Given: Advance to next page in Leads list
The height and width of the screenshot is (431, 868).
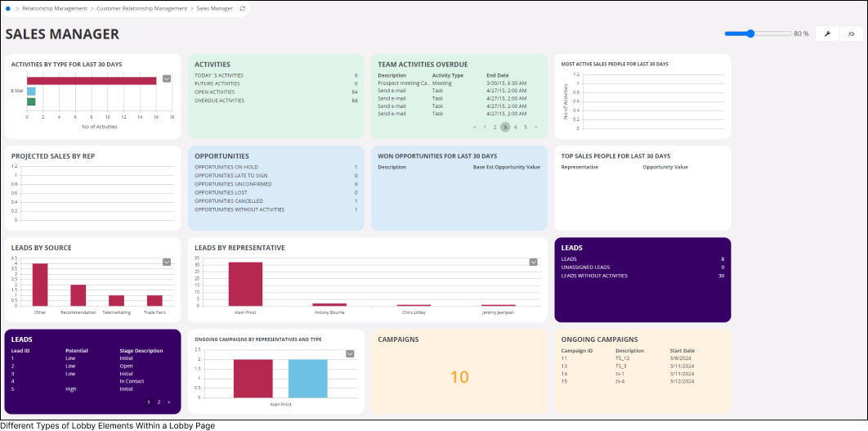Looking at the screenshot, I should coord(169,402).
